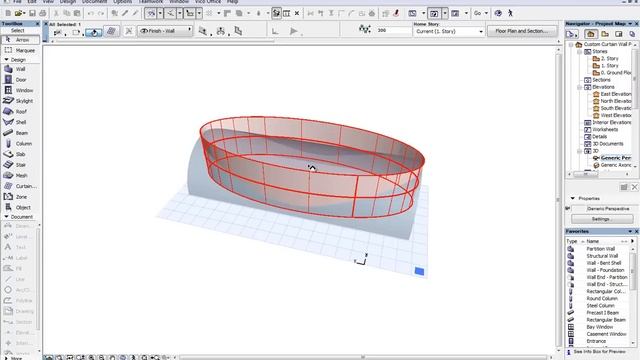The image size is (640, 360).
Task: Select Structural Wall in Favorites list
Action: pos(602,256)
